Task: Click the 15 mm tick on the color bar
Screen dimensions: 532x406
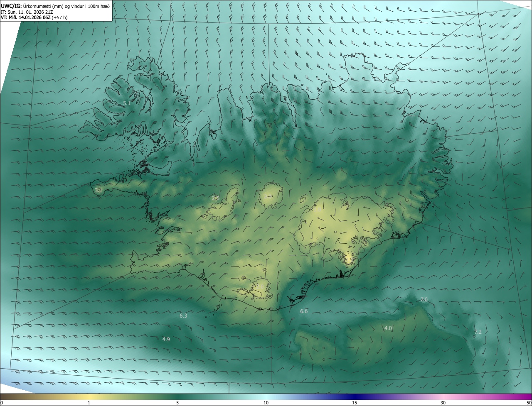Action: pyautogui.click(x=355, y=403)
